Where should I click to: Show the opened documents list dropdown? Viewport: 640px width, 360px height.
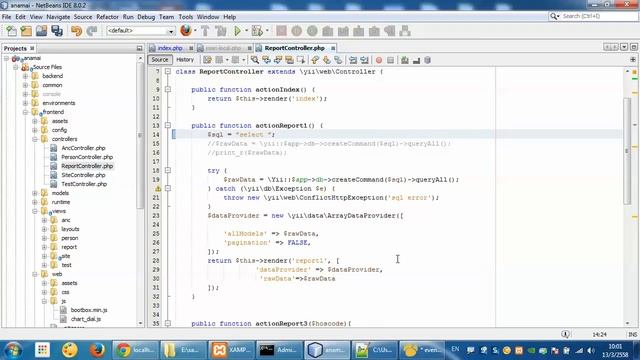coord(624,47)
